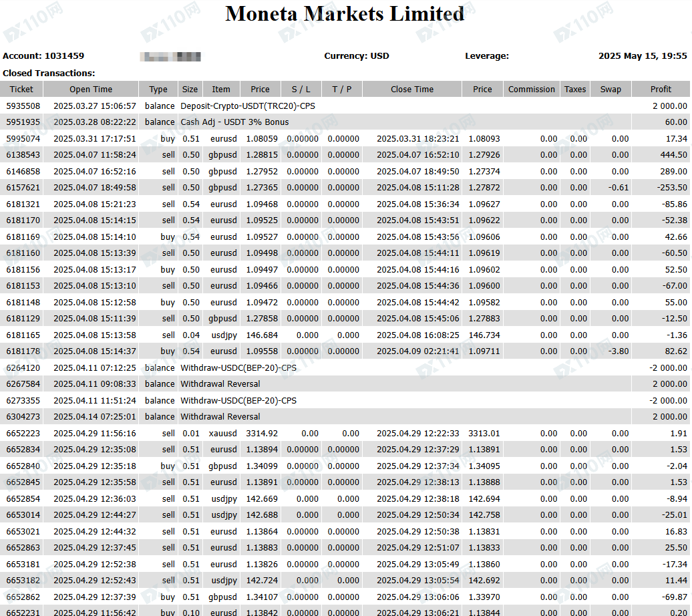Click the Swap column header

click(x=611, y=90)
